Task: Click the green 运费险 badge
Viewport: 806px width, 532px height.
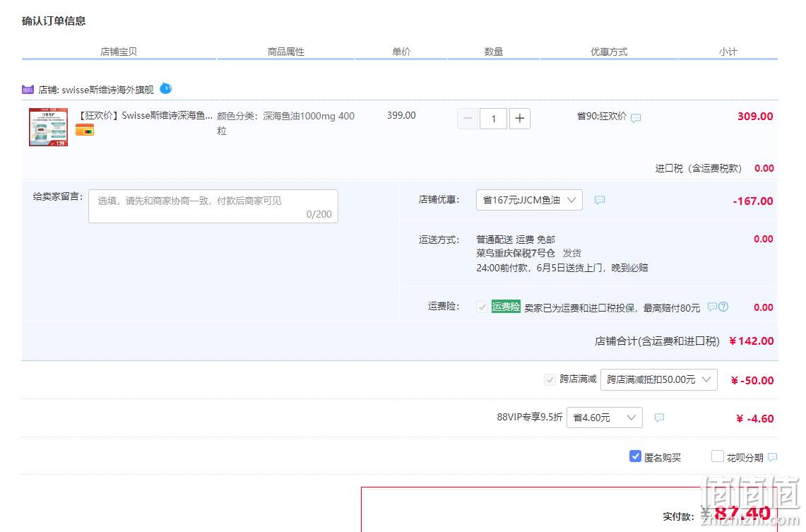Action: pos(506,307)
